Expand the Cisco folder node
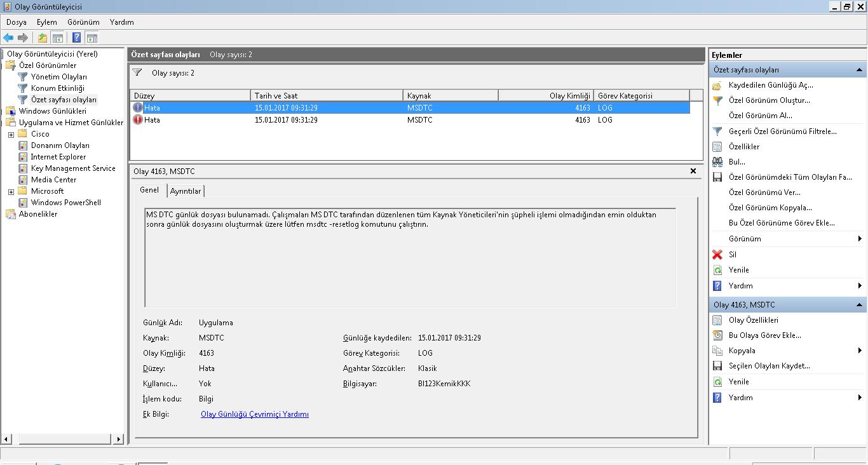 11,134
